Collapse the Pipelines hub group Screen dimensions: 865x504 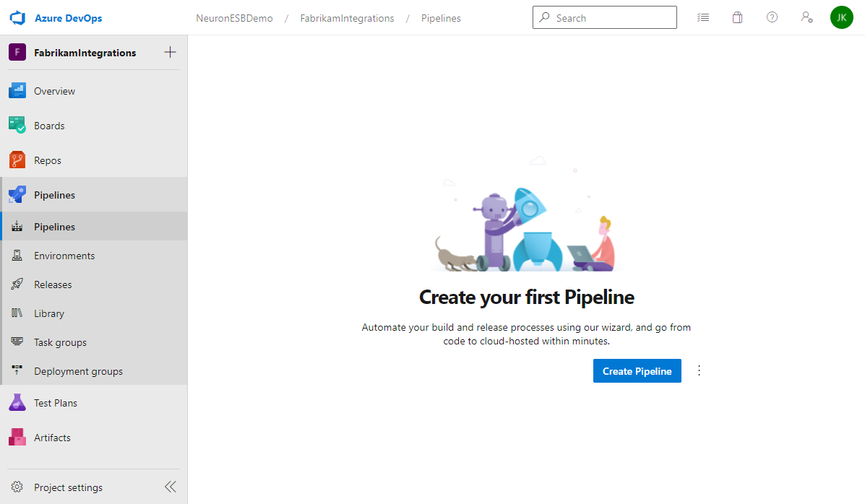coord(94,195)
